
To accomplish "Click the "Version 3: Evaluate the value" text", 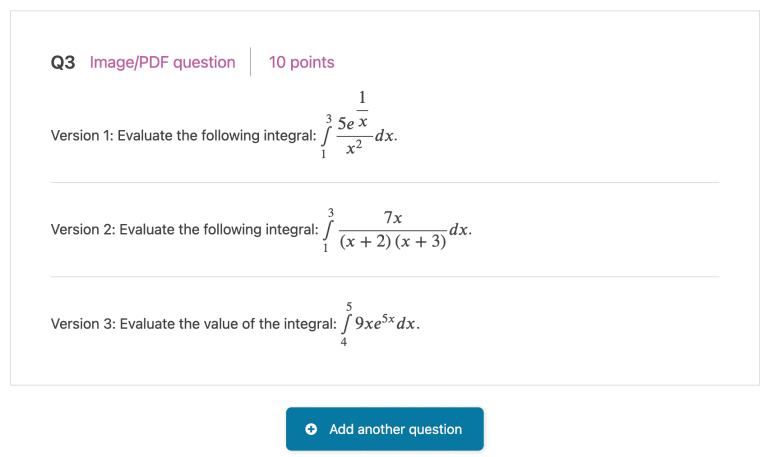I will pyautogui.click(x=193, y=324).
